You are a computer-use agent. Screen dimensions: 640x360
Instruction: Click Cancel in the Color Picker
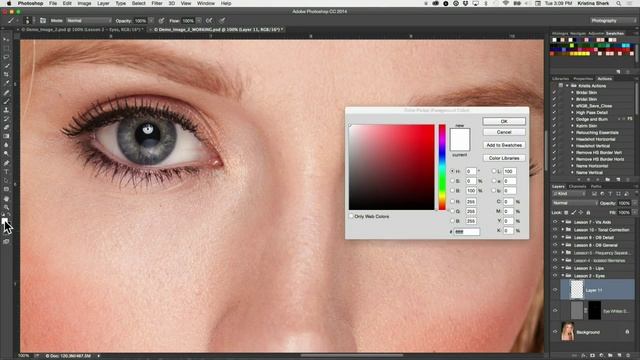504,132
